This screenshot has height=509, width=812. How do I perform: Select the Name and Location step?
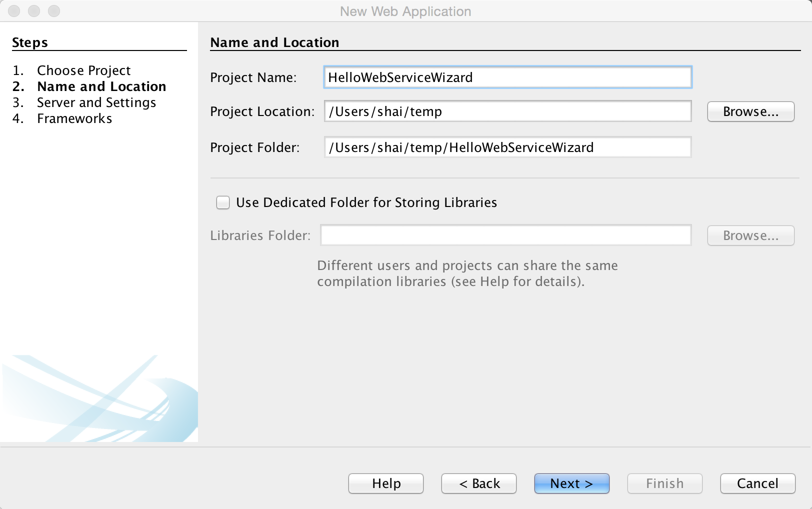(x=101, y=86)
